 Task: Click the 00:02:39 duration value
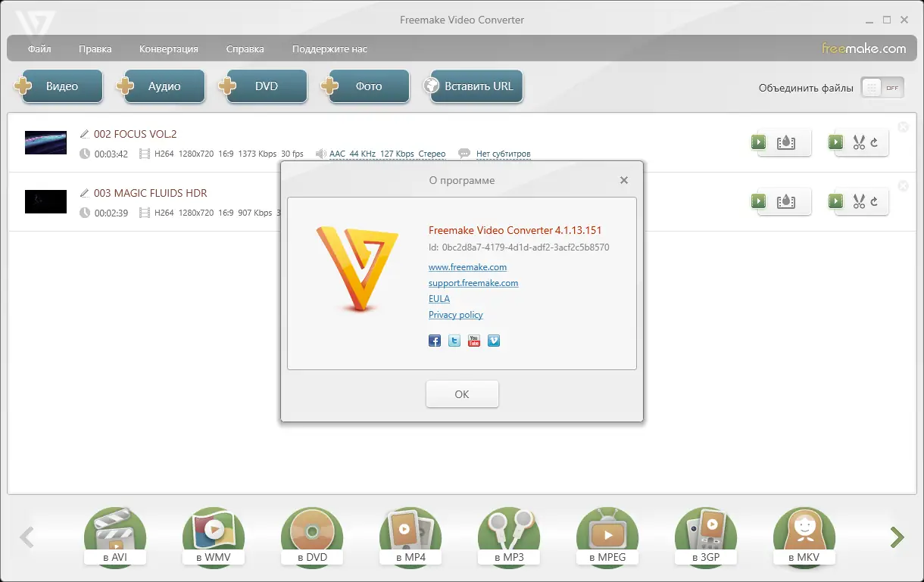(x=111, y=213)
